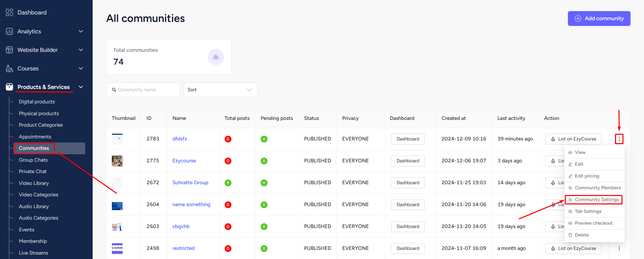The height and width of the screenshot is (259, 644).
Task: Click the Analytics chart icon
Action: [x=9, y=31]
